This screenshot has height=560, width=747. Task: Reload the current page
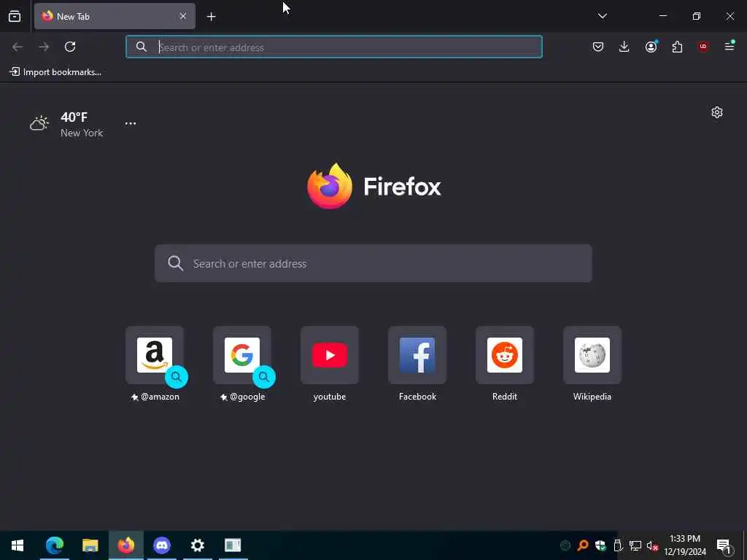(70, 47)
